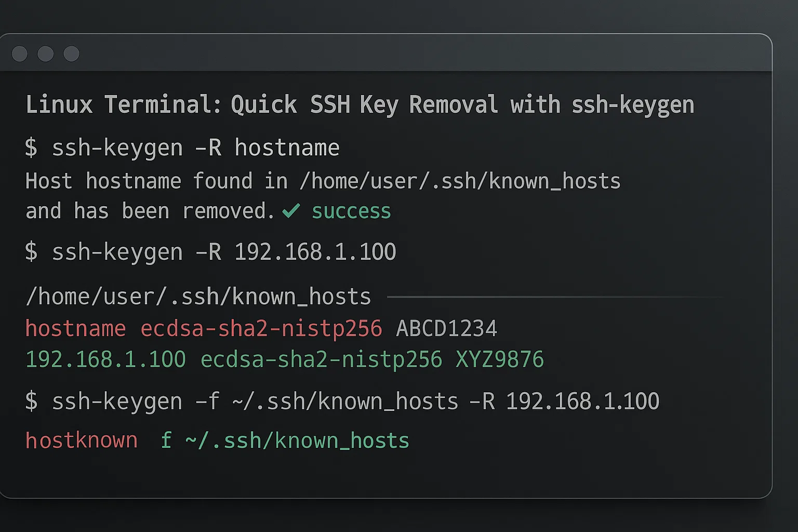Click the horizontal divider line after known_hosts

[551, 297]
